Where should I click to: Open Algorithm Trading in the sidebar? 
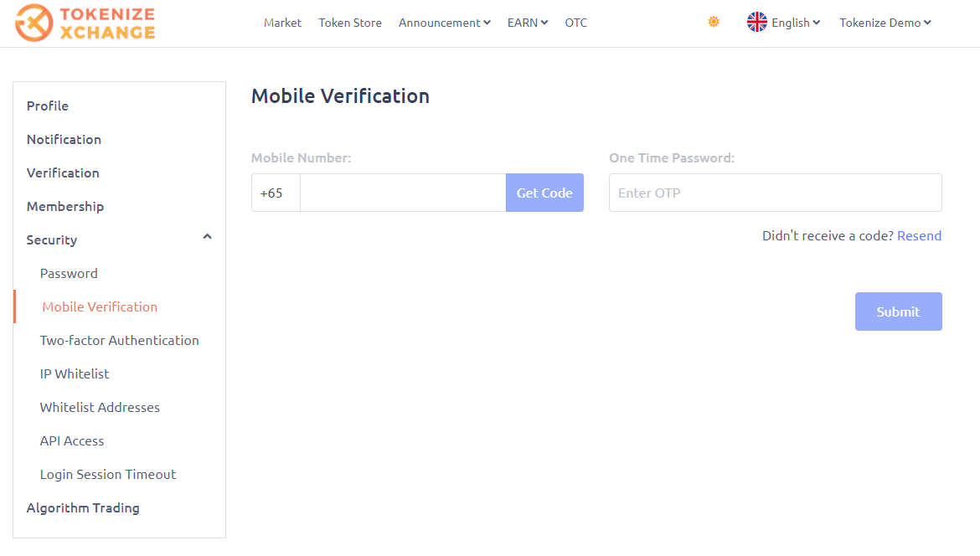83,508
